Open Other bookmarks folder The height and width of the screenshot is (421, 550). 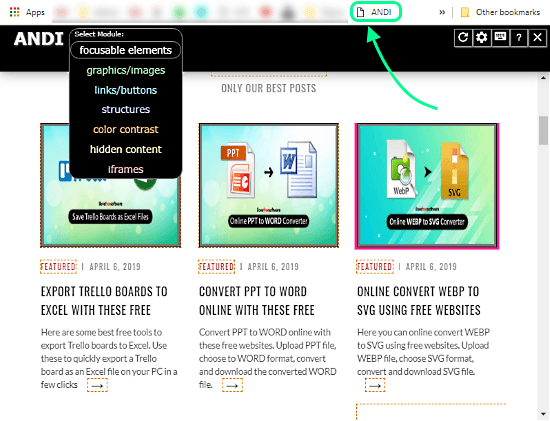[x=500, y=12]
